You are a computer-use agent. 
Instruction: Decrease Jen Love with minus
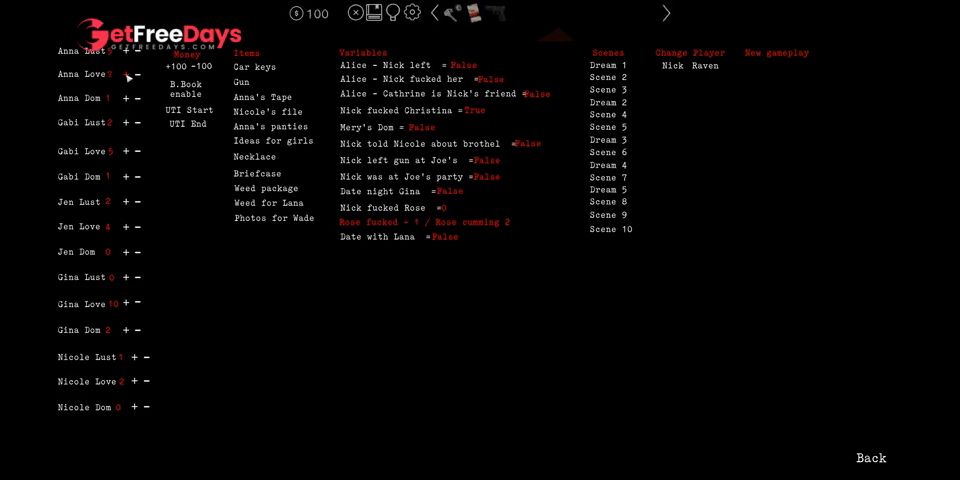138,227
